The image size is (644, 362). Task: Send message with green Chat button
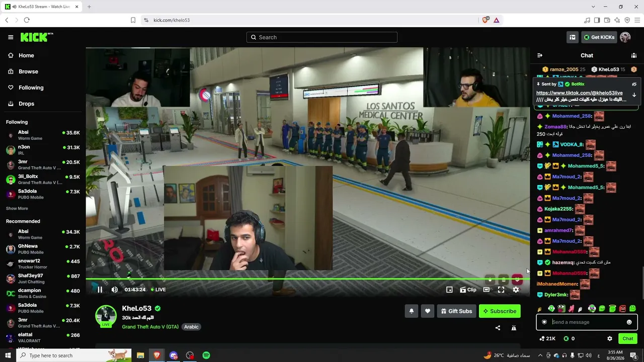627,339
